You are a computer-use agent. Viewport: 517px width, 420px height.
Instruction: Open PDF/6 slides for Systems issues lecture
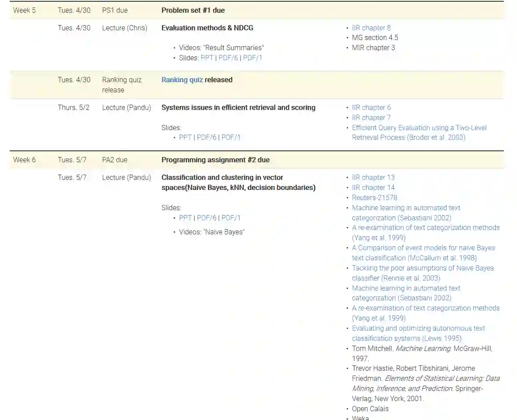207,138
